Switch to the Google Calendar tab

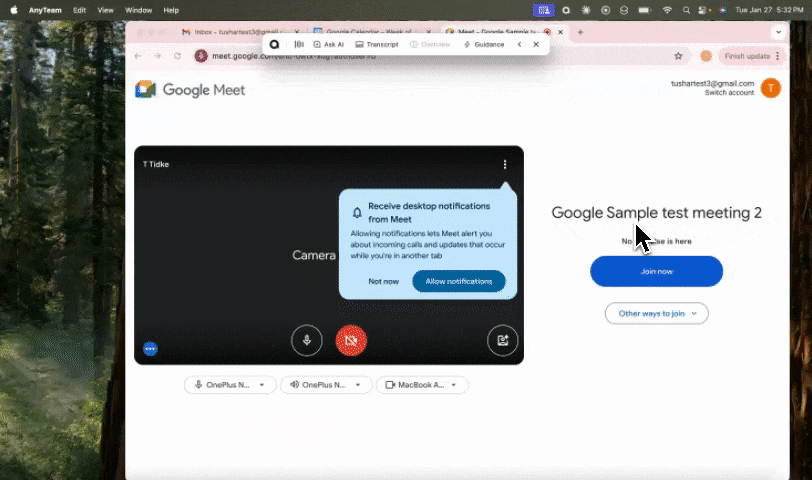373,32
